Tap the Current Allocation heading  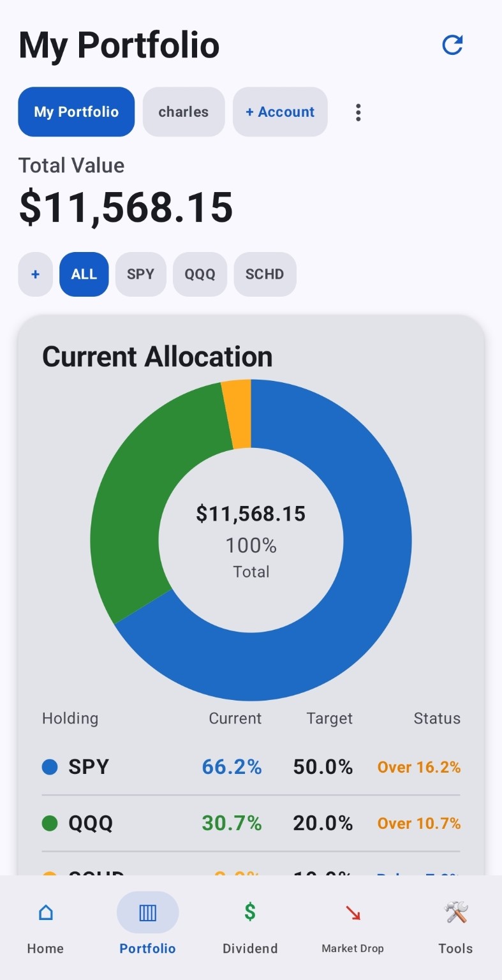(158, 357)
